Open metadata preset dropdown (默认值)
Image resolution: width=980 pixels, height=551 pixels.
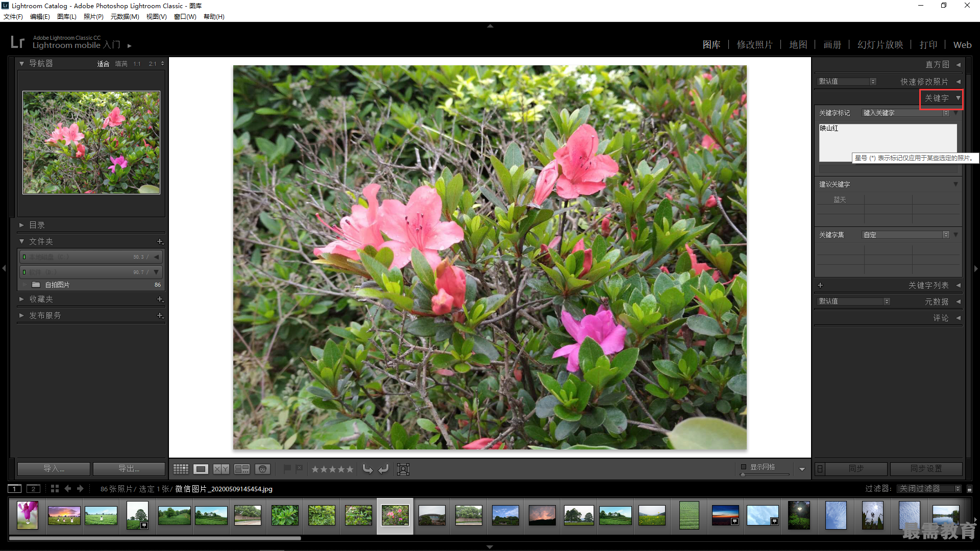point(854,302)
